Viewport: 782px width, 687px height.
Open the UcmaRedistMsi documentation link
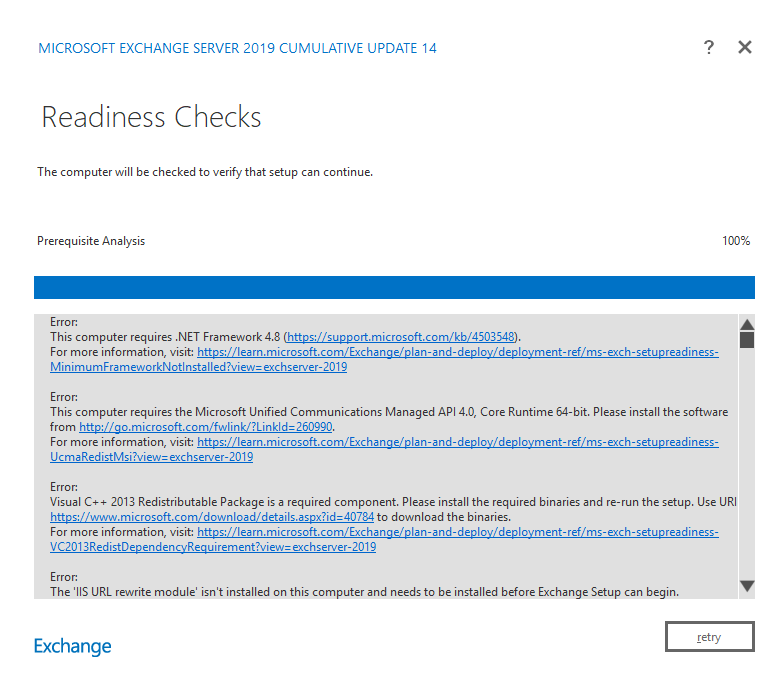[457, 442]
